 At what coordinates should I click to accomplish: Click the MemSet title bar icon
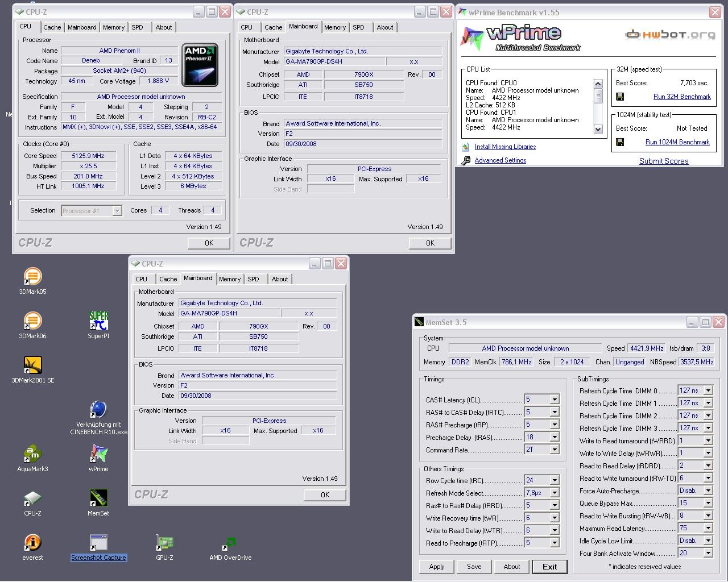click(x=419, y=322)
